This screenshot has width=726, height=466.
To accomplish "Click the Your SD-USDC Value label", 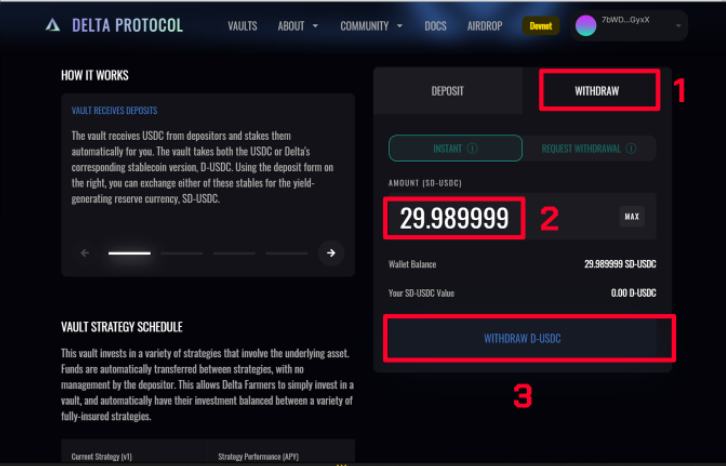I will tap(421, 293).
